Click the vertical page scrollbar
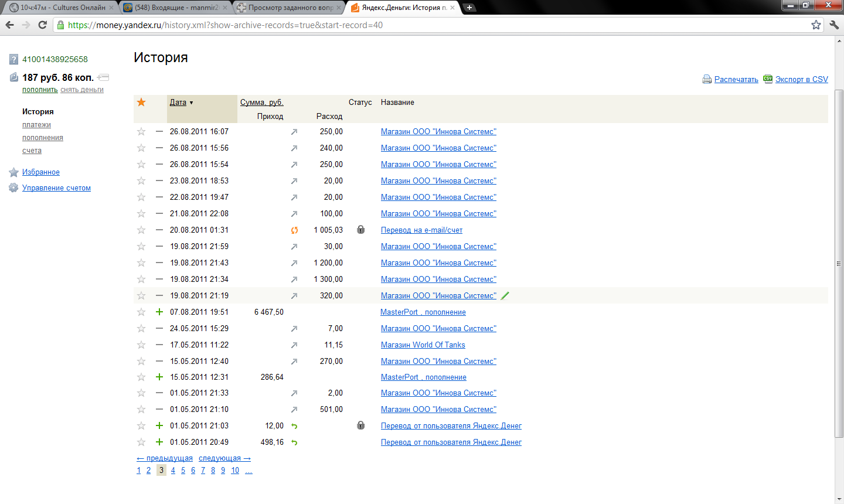Image resolution: width=844 pixels, height=504 pixels. (x=839, y=264)
